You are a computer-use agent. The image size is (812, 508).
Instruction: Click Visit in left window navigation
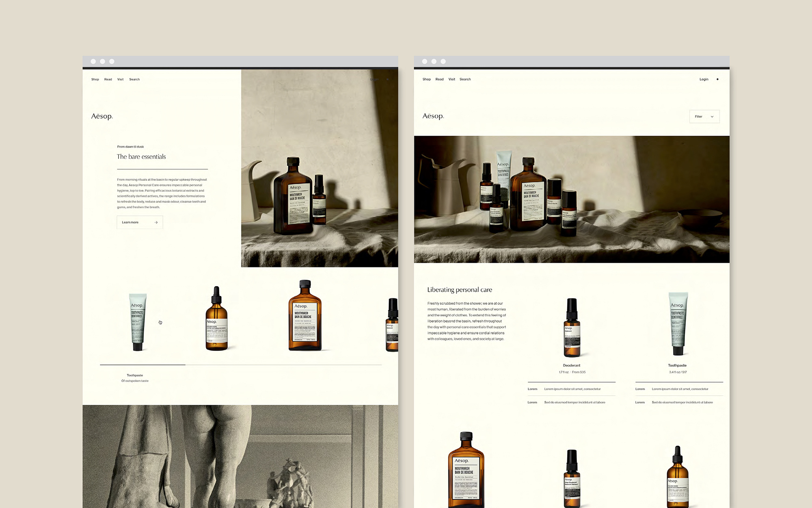[120, 79]
